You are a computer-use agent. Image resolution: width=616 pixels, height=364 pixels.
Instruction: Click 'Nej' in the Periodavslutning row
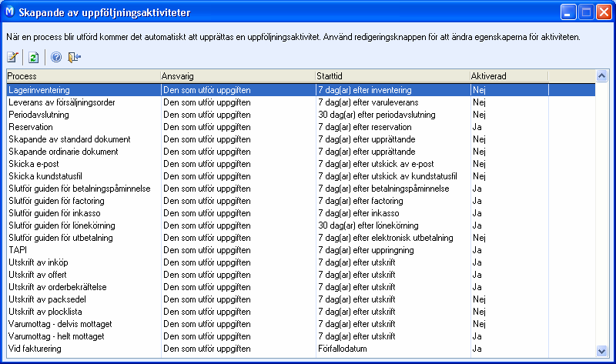click(479, 115)
